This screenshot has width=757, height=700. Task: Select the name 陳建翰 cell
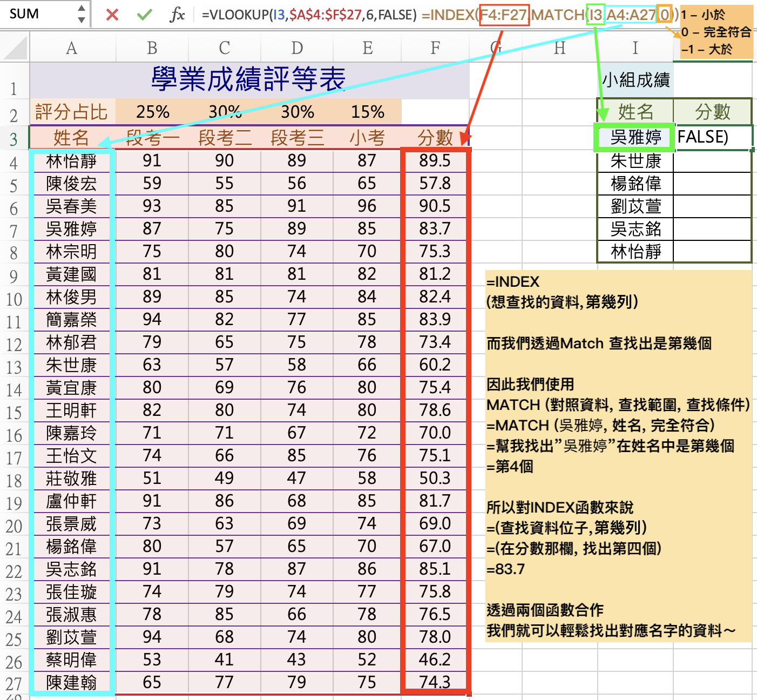tap(72, 683)
